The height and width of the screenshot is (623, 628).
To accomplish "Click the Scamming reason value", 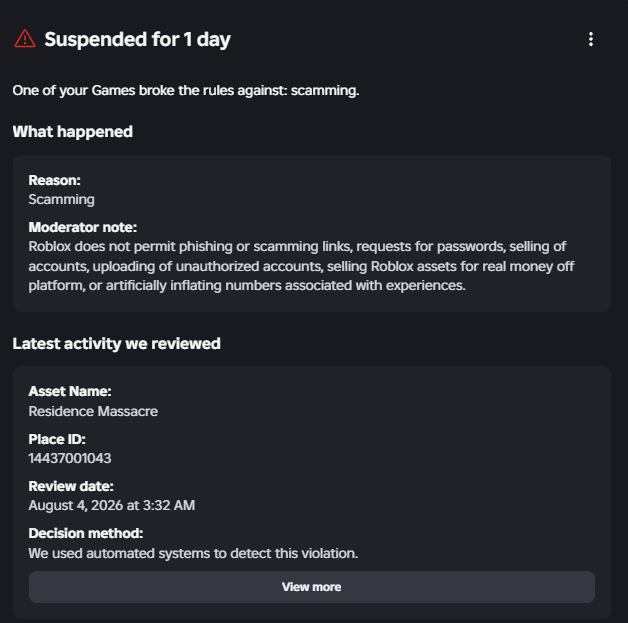I will click(61, 199).
